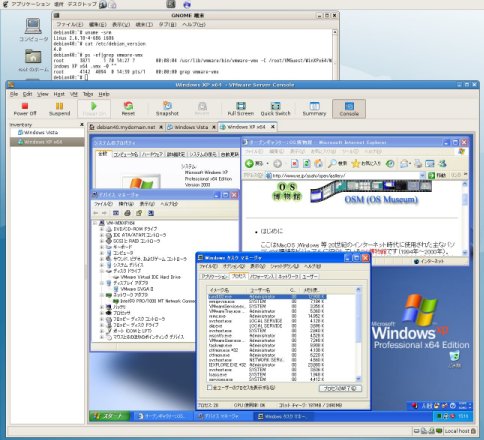
Task: Expand DVD/CD-ROM ドライブ node in Device Manager
Action: 102,229
